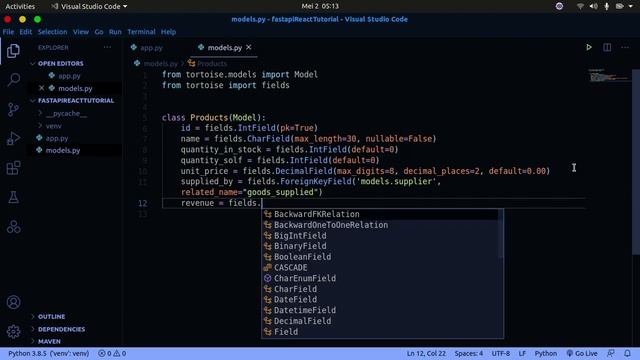Select the models.py editor tab
The height and width of the screenshot is (360, 640).
224,48
